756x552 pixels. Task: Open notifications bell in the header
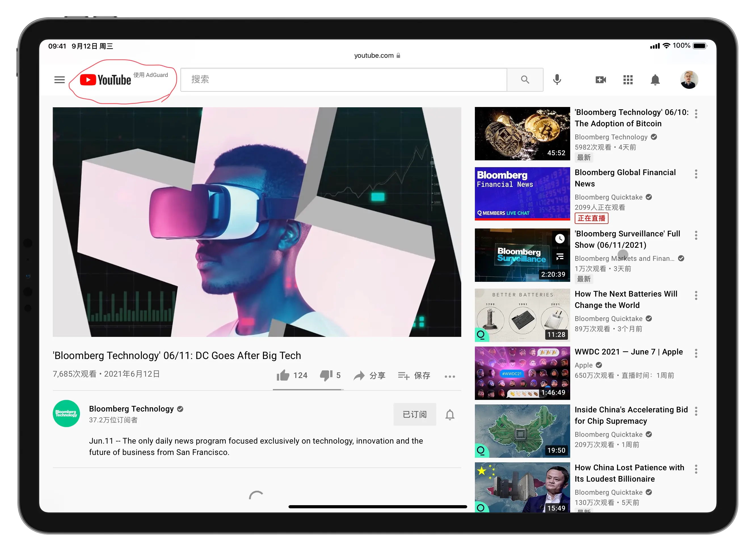pyautogui.click(x=655, y=80)
